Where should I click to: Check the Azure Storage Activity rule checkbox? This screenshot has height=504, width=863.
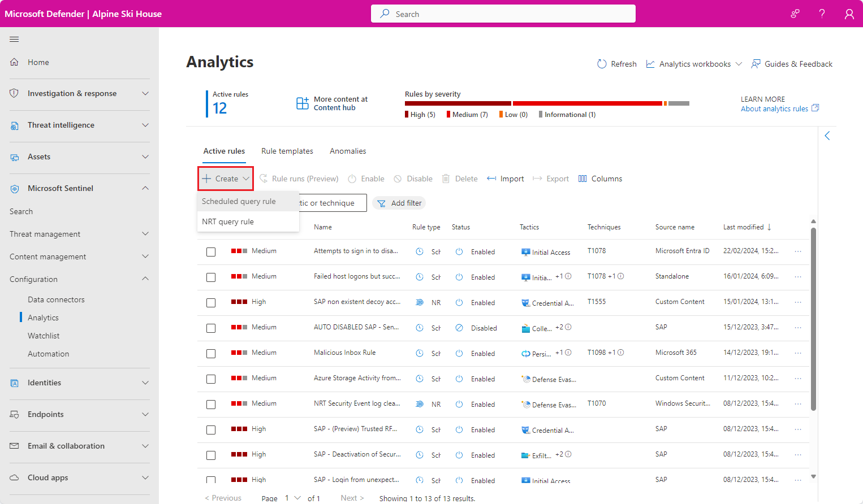(211, 379)
